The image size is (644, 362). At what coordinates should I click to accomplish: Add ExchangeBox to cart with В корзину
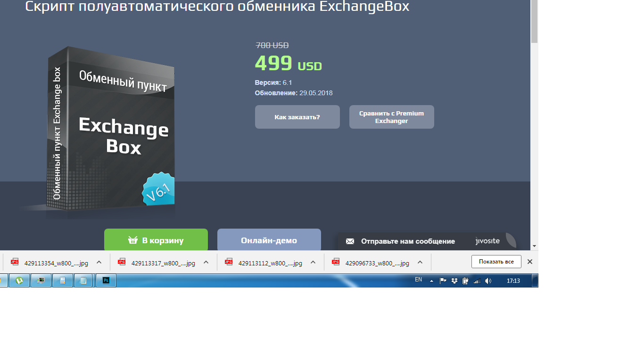[x=156, y=240]
